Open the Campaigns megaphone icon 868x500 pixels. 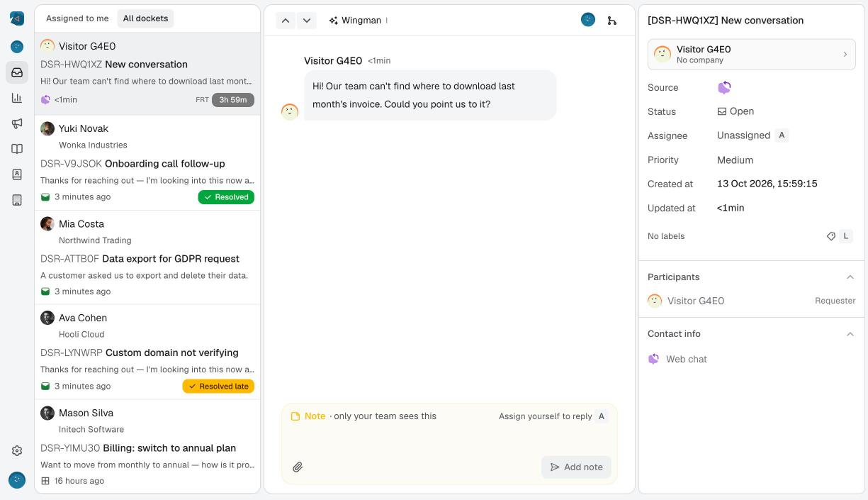(17, 123)
